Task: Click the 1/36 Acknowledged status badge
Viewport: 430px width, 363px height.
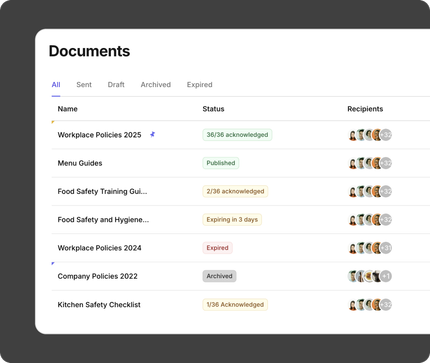Action: click(x=235, y=305)
